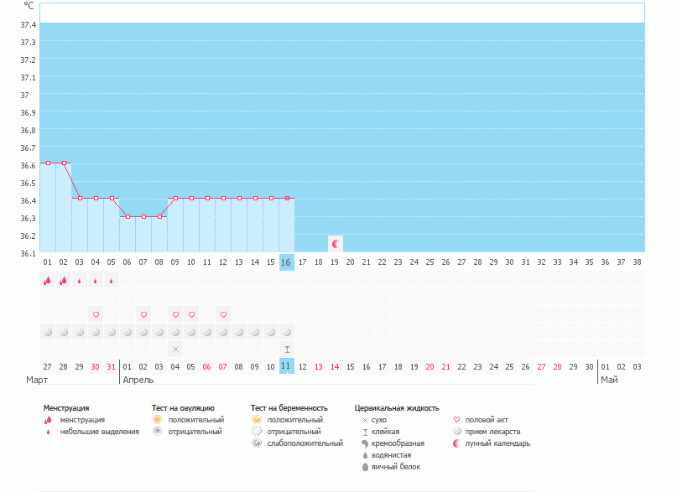Click the sticky cervical fluid mark on day 16
The width and height of the screenshot is (677, 492).
[x=287, y=348]
